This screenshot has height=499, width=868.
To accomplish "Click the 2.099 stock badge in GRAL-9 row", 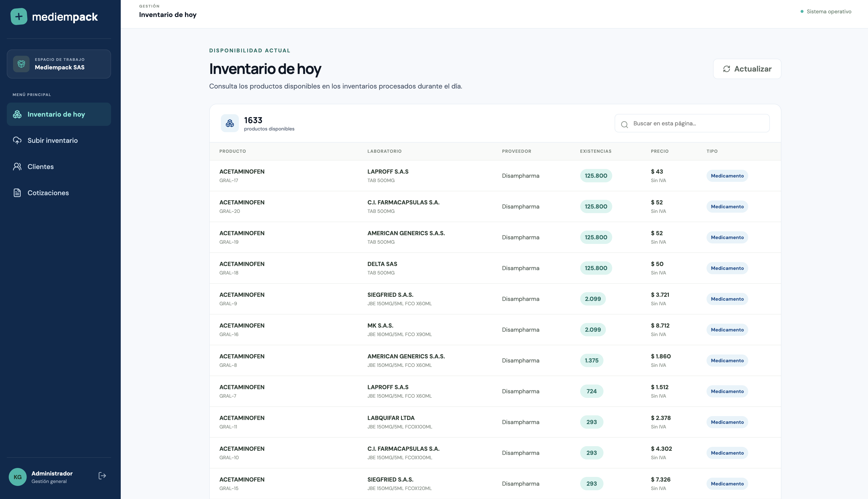I will pos(593,299).
